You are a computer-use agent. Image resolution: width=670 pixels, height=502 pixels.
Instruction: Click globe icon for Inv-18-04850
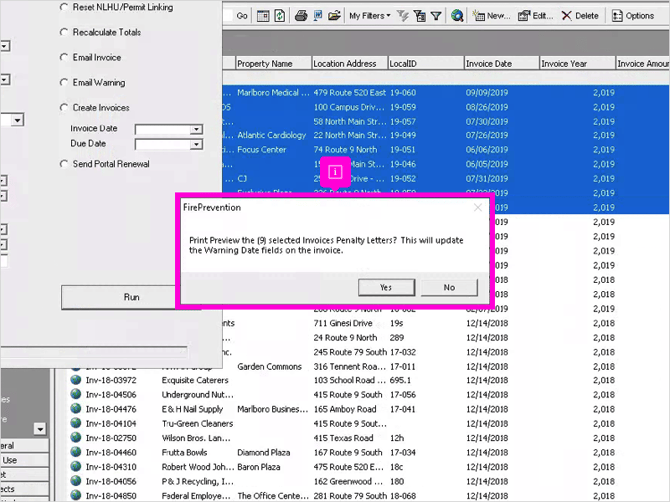(76, 496)
